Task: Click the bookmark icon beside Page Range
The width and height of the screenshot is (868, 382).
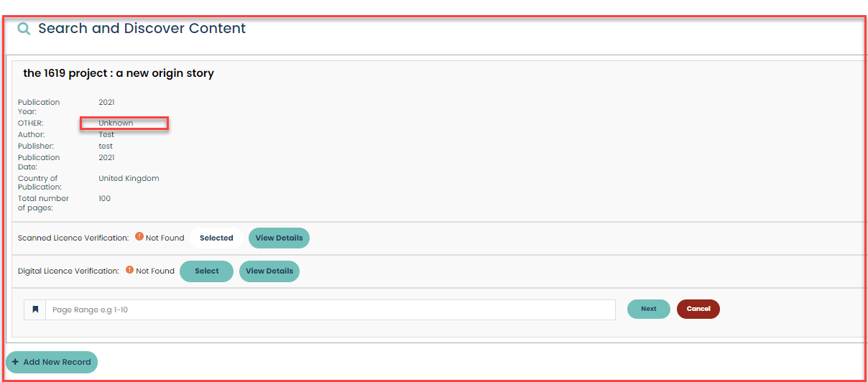Action: coord(35,309)
